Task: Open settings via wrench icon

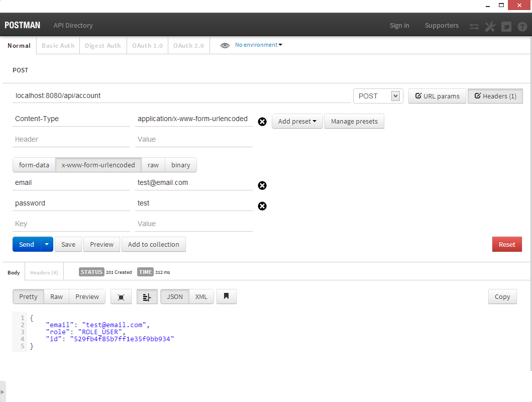Action: tap(490, 27)
